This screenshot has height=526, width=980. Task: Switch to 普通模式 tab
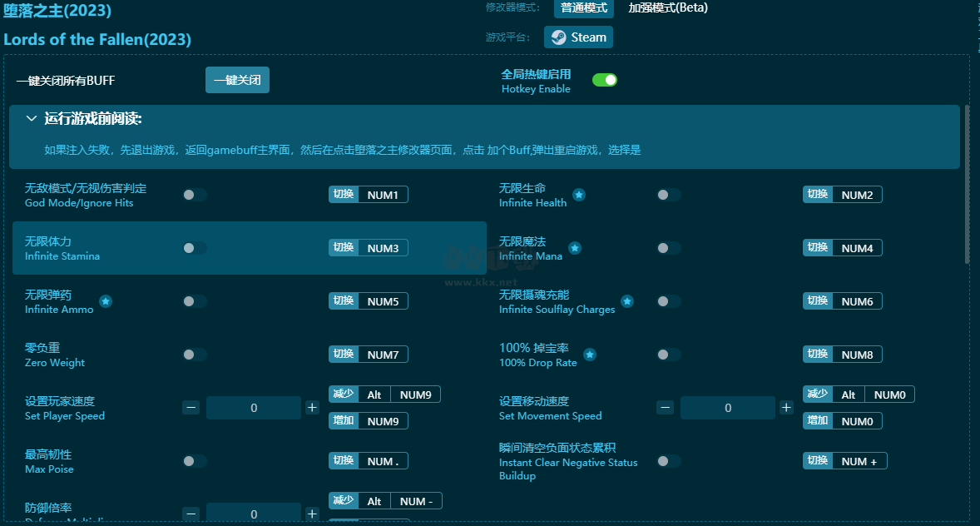(584, 8)
